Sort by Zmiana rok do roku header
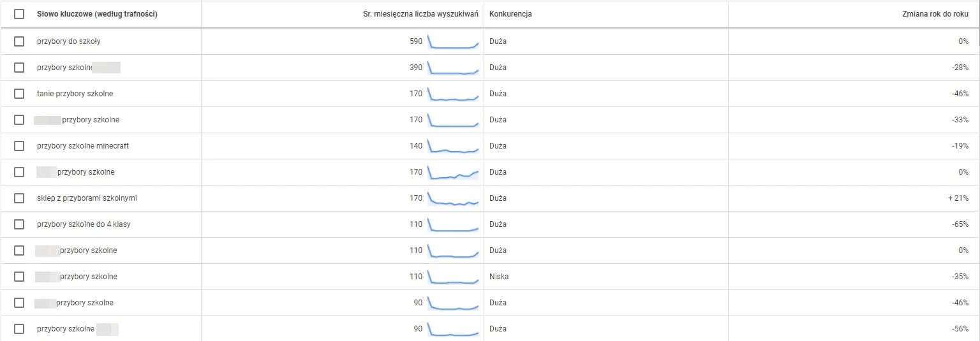This screenshot has width=980, height=341. click(934, 14)
